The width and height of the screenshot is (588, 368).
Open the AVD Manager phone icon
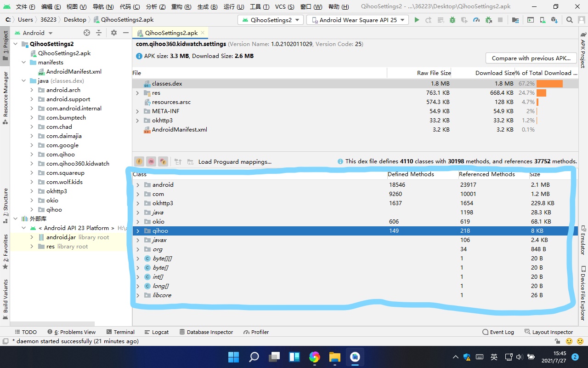tap(543, 20)
